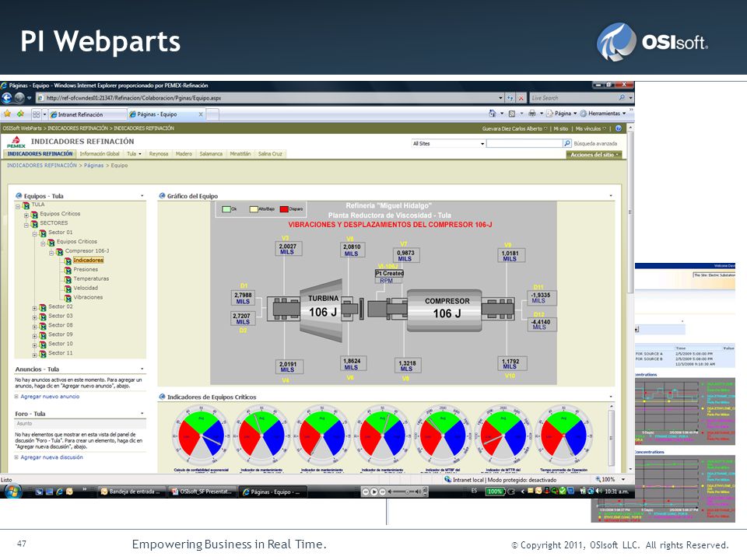
Task: Open the Windows Start orb
Action: [12, 491]
